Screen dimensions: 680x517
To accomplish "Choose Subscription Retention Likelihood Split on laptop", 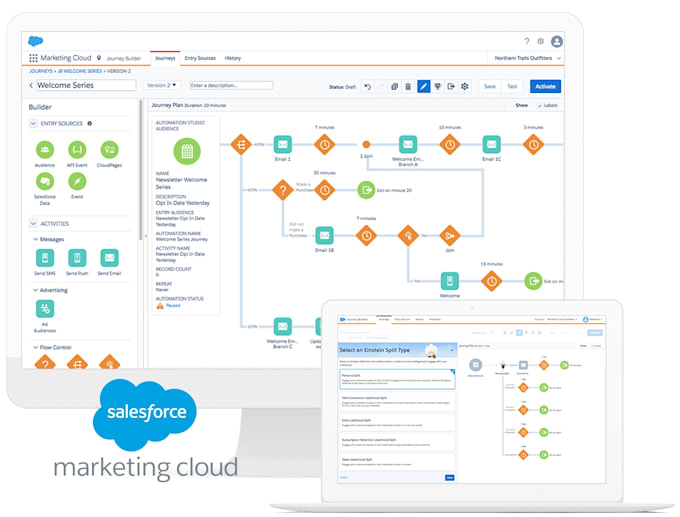I will click(x=396, y=442).
